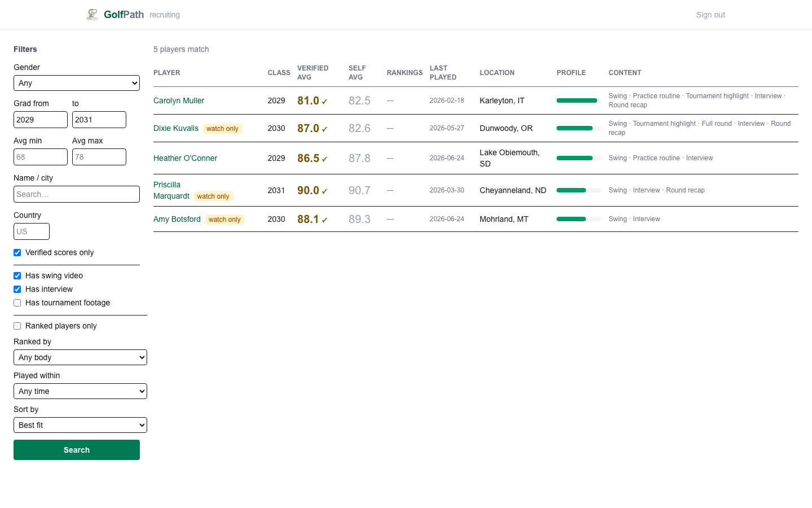Click the Country input field
This screenshot has width=812, height=508.
[32, 231]
